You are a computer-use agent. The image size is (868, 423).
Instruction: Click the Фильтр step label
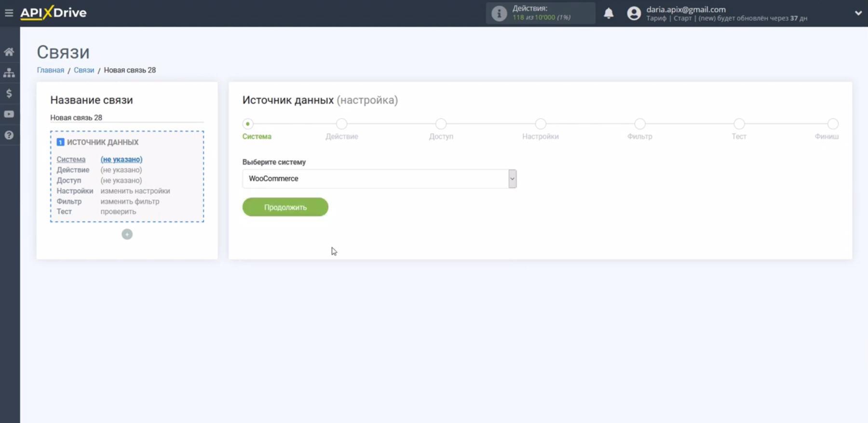(640, 136)
